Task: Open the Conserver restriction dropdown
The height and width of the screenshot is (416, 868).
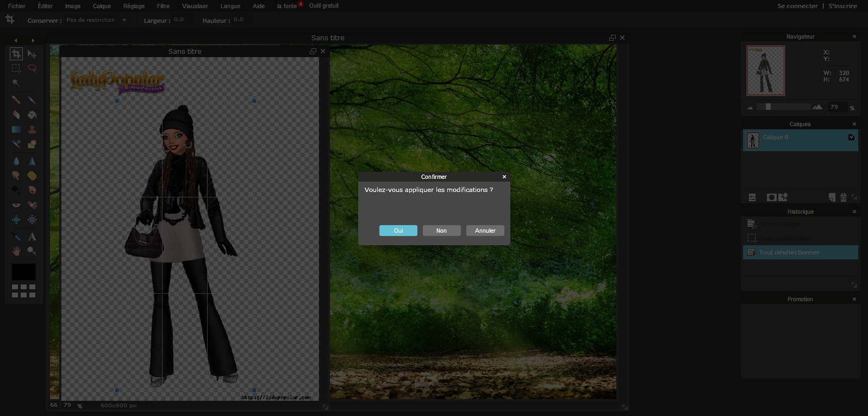Action: pos(124,20)
